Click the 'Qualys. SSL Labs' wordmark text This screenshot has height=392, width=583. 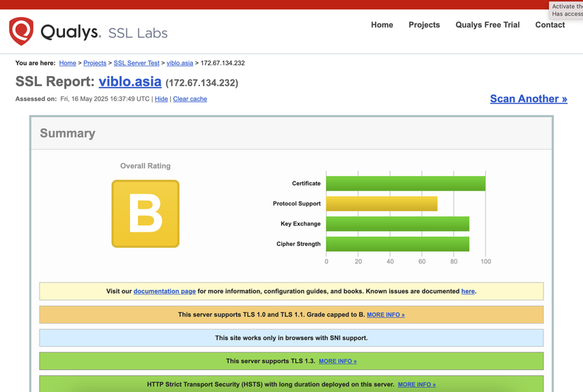point(104,32)
